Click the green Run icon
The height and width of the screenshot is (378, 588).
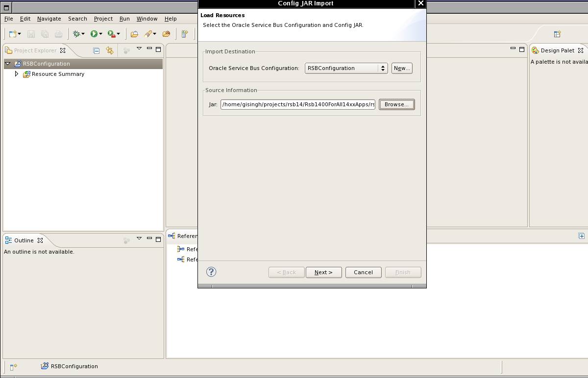tap(94, 34)
